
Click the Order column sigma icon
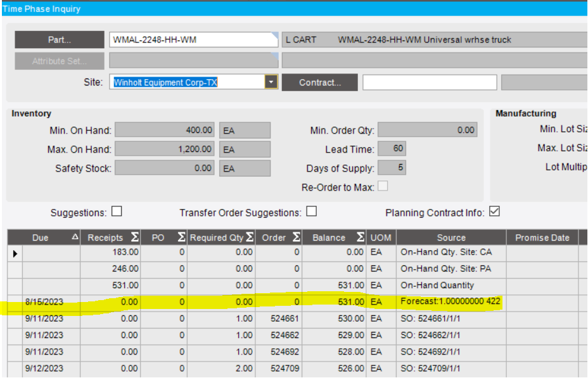(297, 237)
